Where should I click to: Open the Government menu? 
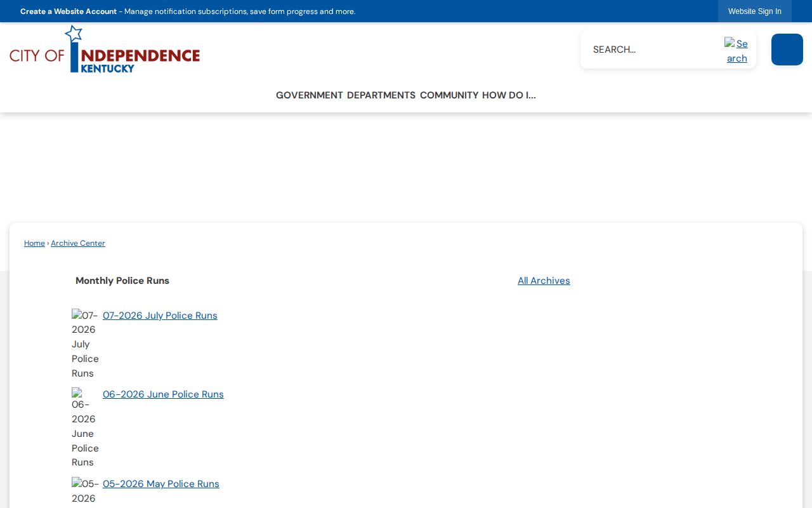tap(310, 95)
